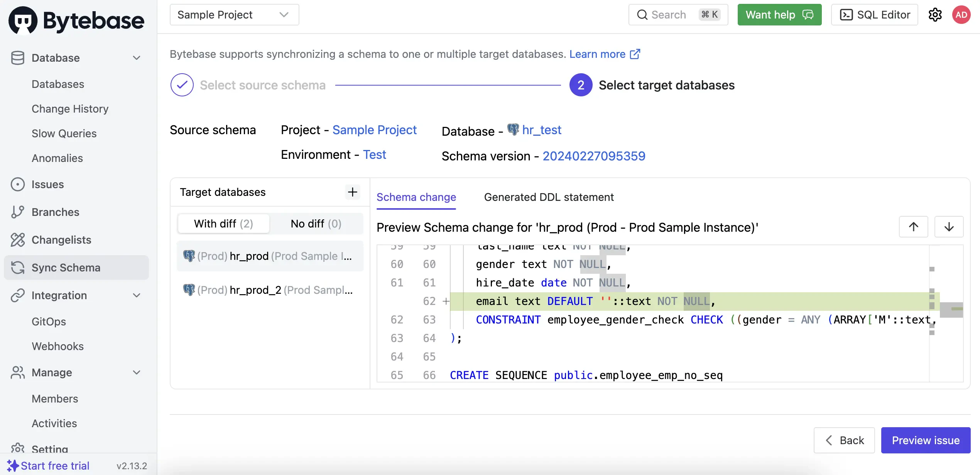This screenshot has width=980, height=475.
Task: Open the settings gear
Action: point(935,15)
